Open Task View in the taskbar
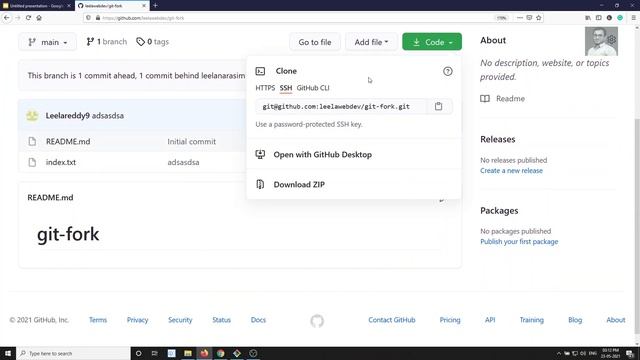This screenshot has width=640, height=360. click(154, 353)
